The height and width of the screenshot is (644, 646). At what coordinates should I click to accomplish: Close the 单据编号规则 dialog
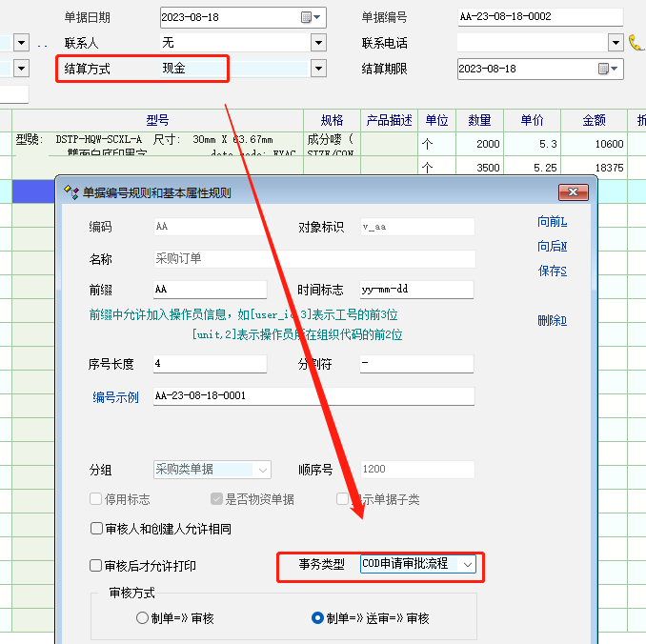coord(572,192)
